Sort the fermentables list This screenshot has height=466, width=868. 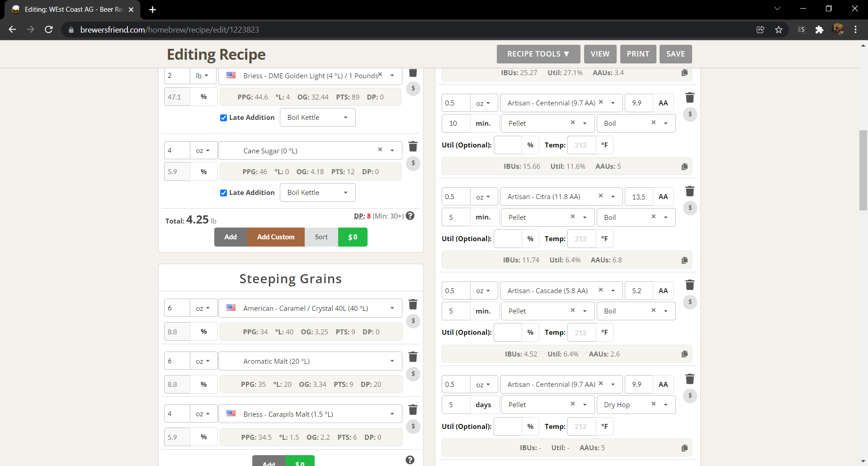pos(321,237)
